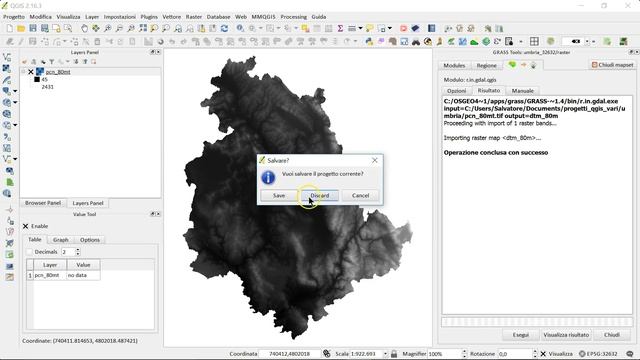Click Chiudi mapset button
640x360 pixels.
(x=612, y=65)
